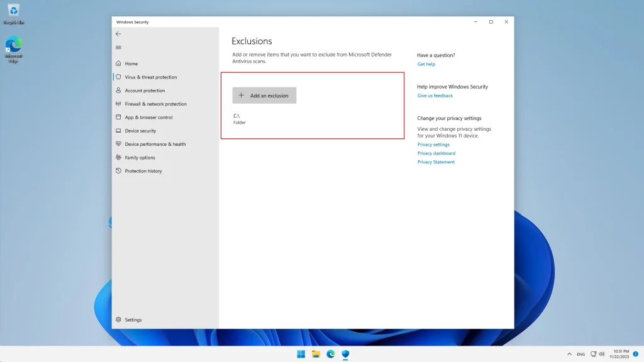Click Device performance & health heart icon
This screenshot has height=362, width=644.
118,144
